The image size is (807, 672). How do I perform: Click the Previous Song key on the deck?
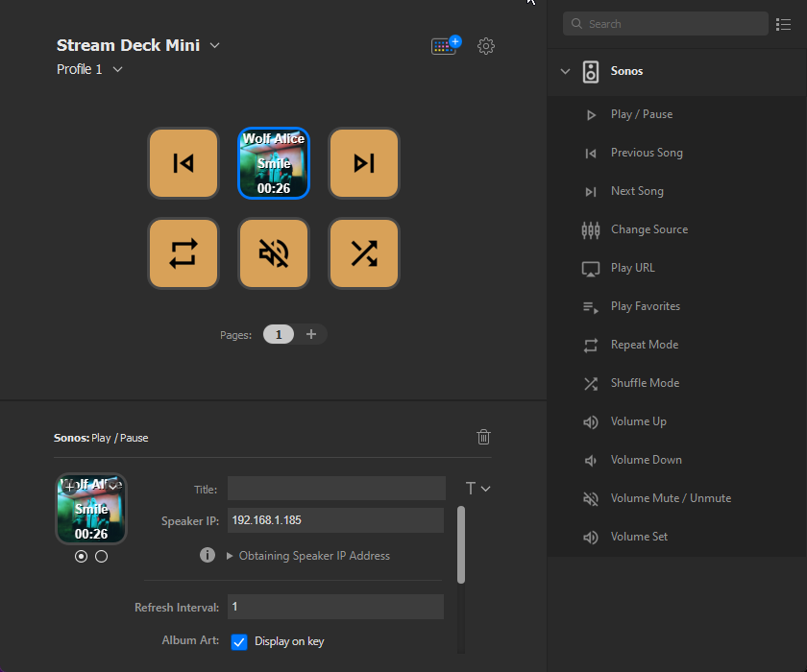(x=183, y=163)
